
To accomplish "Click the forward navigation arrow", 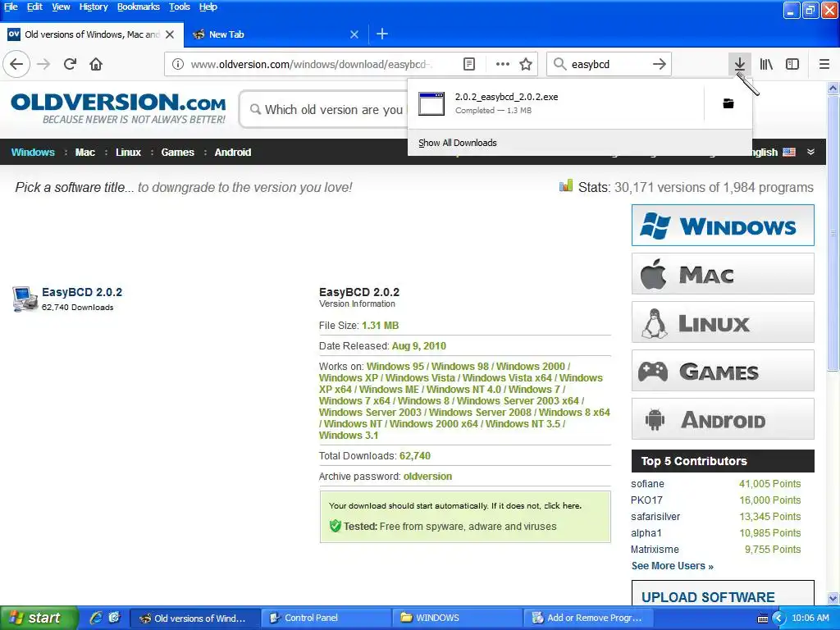I will [44, 64].
